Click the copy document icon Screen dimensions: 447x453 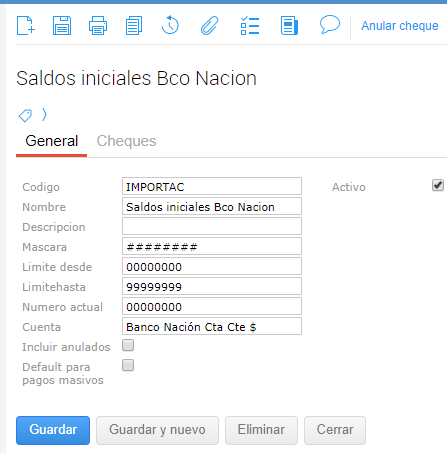tap(134, 26)
